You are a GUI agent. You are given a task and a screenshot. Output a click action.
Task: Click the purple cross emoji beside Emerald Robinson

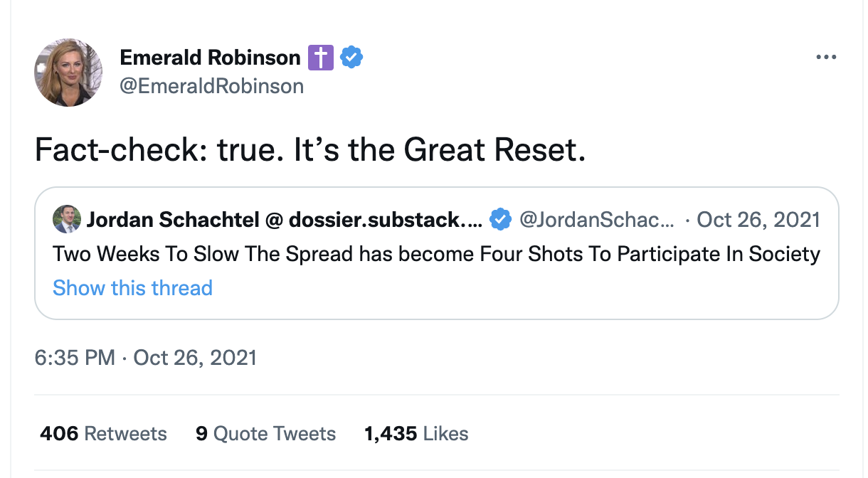(320, 58)
